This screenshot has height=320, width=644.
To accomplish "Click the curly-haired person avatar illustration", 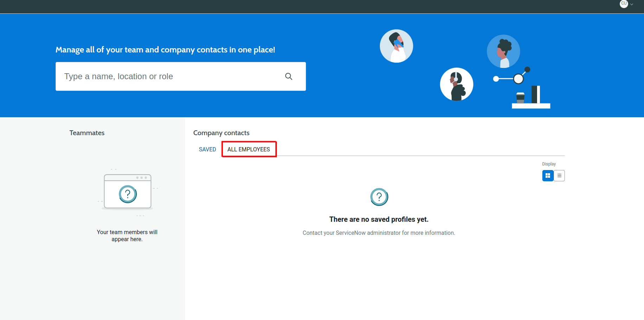I will coord(503,51).
